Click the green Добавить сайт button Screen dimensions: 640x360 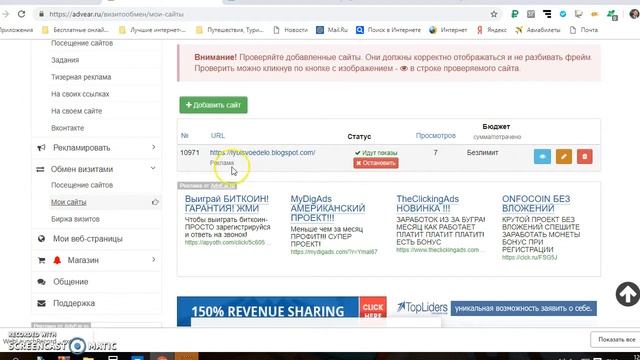(213, 105)
